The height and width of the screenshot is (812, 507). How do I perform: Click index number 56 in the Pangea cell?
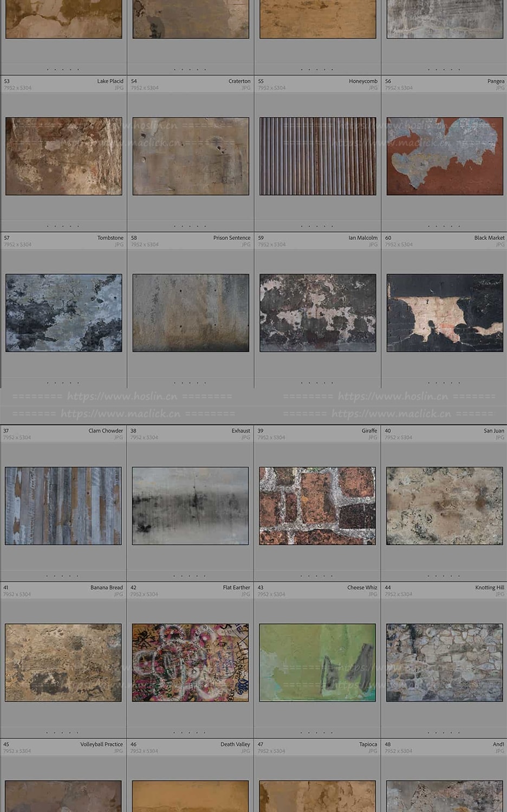[x=388, y=81]
